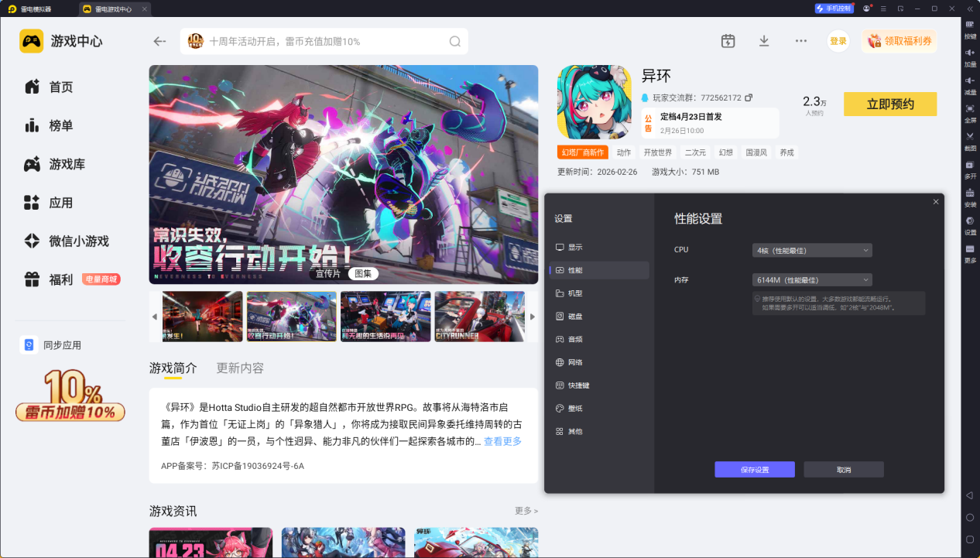Select 音频 audio settings tab
Screen dimensions: 980x558
click(599, 339)
